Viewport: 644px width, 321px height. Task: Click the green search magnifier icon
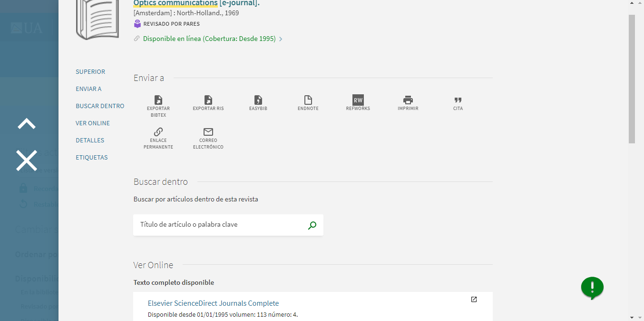tap(312, 225)
